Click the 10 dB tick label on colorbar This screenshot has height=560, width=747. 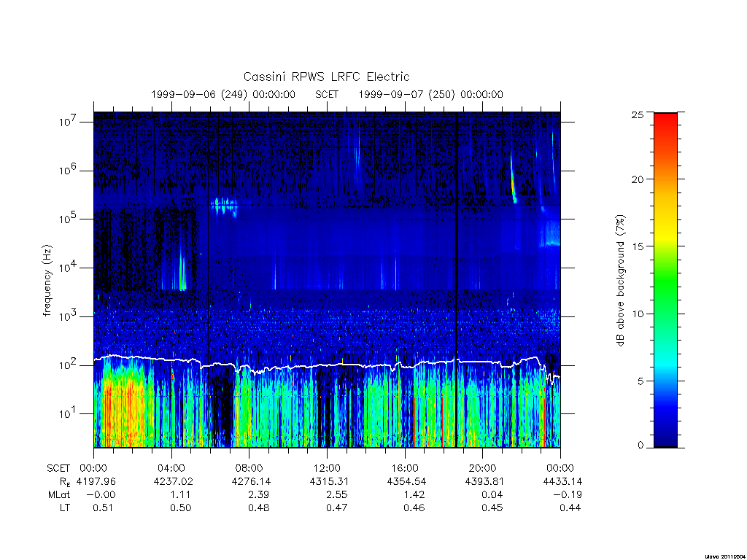pyautogui.click(x=638, y=314)
